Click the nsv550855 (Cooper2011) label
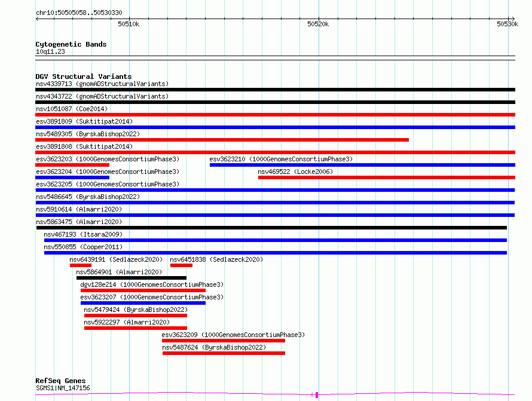Viewport: 532px width, 401px height. tap(83, 247)
